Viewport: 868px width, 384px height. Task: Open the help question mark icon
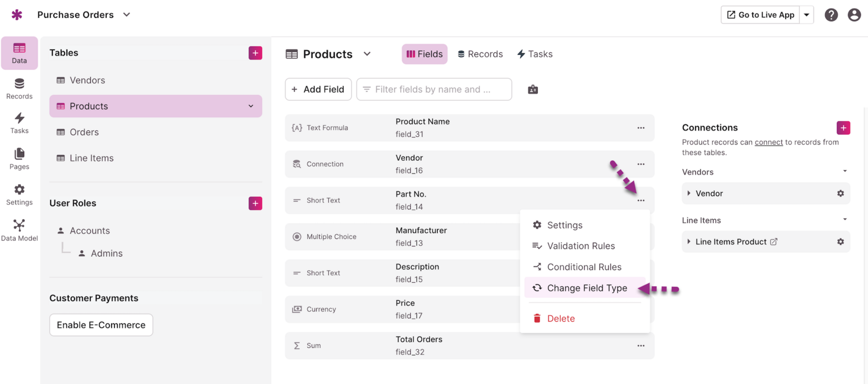[x=831, y=15]
